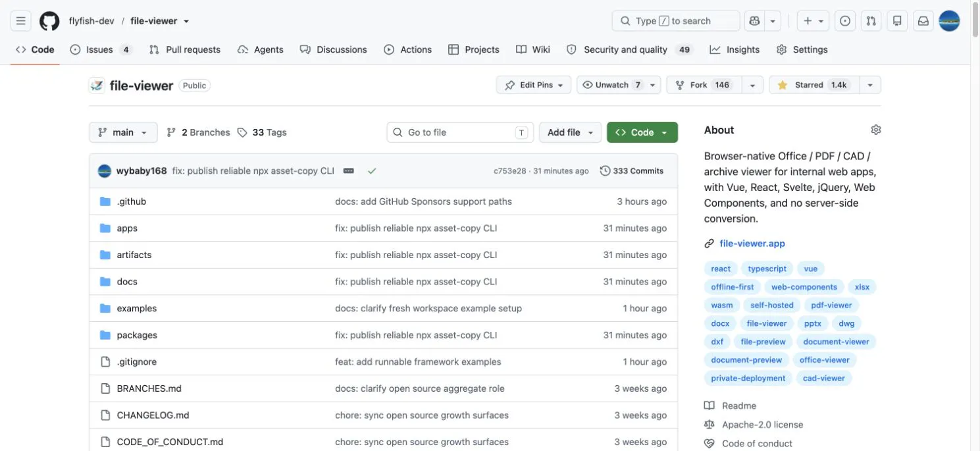Click the CHANGELOG.md file icon

click(105, 415)
